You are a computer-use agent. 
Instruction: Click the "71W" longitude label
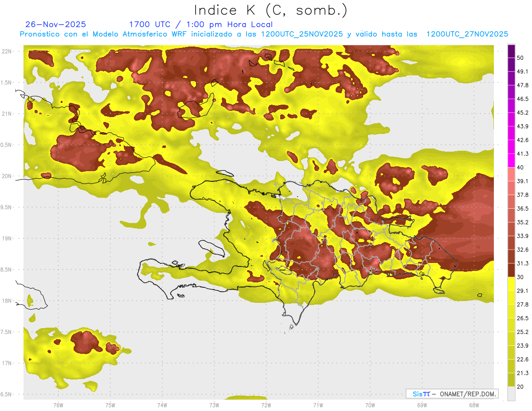[x=318, y=405]
